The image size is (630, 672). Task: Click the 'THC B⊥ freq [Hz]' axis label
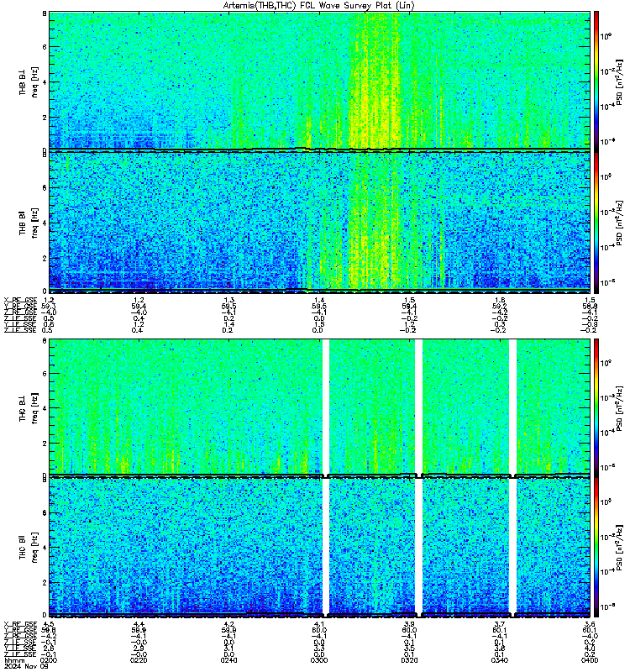coord(29,407)
